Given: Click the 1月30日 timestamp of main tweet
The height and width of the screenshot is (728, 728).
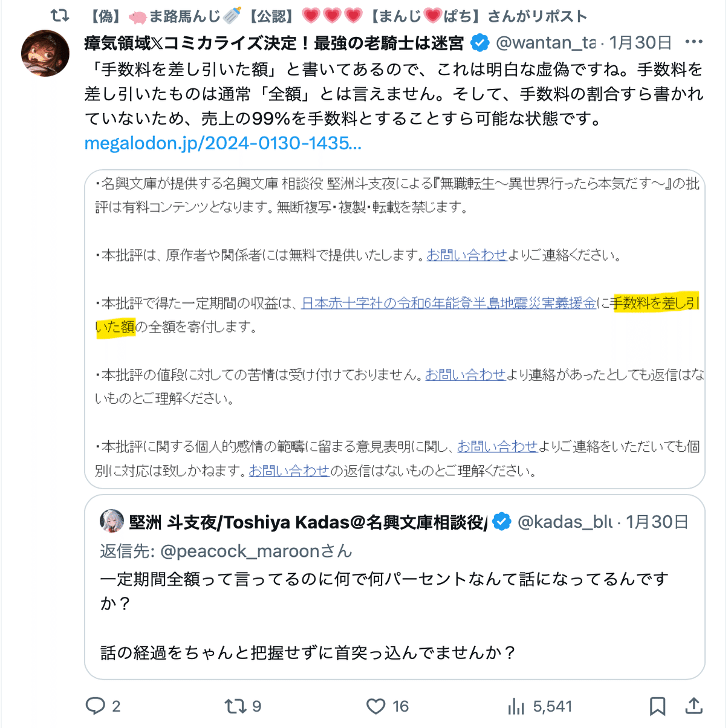Looking at the screenshot, I should 640,43.
